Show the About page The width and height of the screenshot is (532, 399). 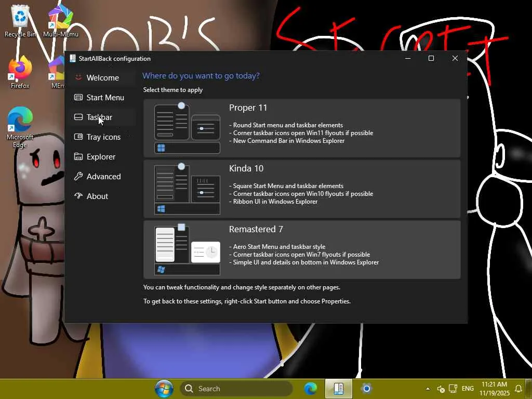pyautogui.click(x=102, y=196)
